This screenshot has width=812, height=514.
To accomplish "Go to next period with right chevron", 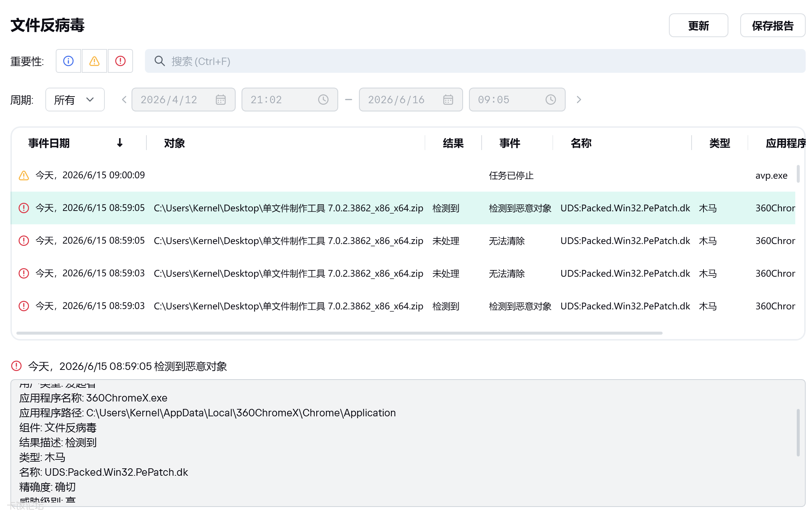I will (579, 100).
